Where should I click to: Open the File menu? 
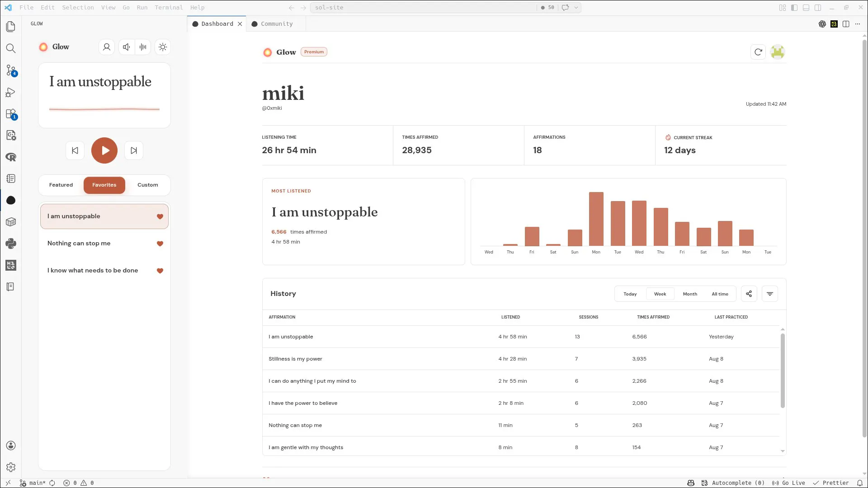pyautogui.click(x=27, y=7)
